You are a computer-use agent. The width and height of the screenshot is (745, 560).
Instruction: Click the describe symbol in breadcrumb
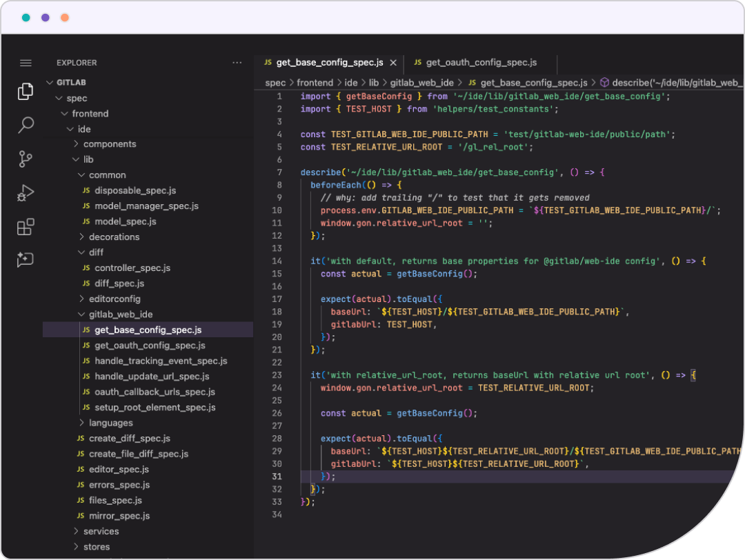click(676, 83)
